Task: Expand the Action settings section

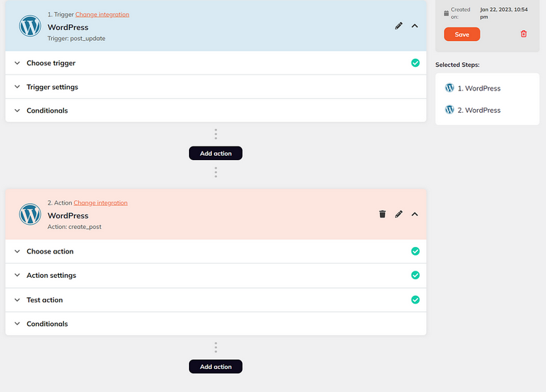Action: [x=216, y=276]
